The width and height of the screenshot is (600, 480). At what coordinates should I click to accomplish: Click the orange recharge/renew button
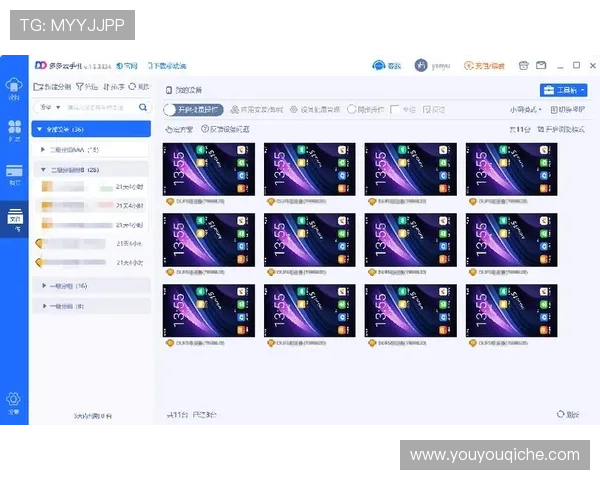(x=484, y=66)
